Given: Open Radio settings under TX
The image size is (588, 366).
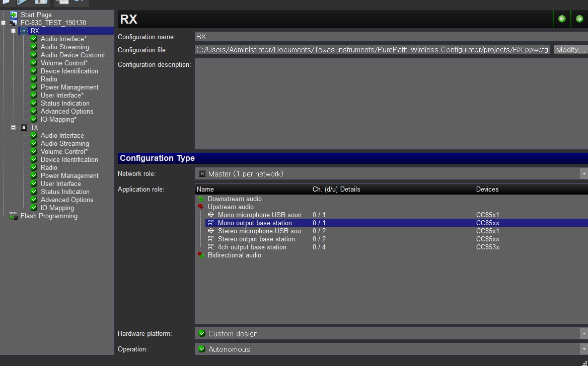Looking at the screenshot, I should click(x=49, y=168).
